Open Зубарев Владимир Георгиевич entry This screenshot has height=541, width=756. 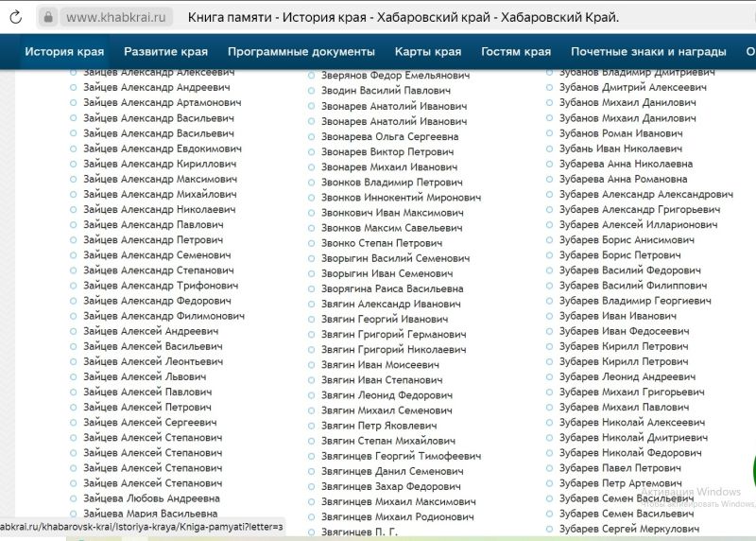(635, 301)
